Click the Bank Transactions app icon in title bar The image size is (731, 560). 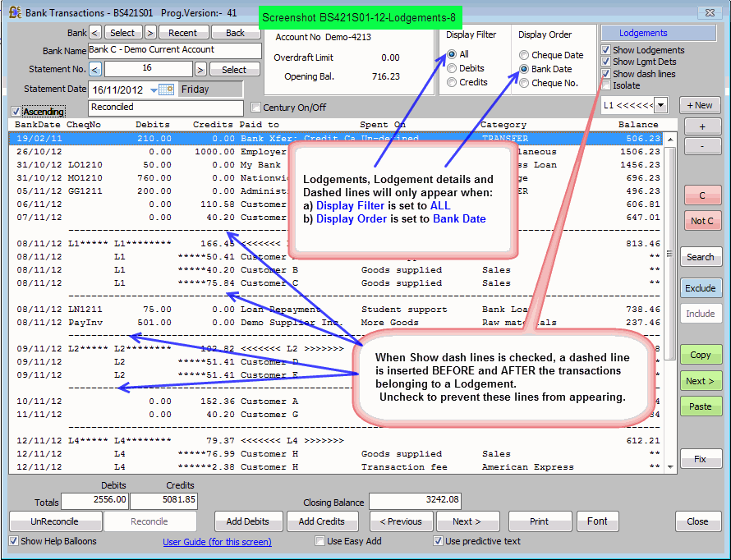pos(15,12)
